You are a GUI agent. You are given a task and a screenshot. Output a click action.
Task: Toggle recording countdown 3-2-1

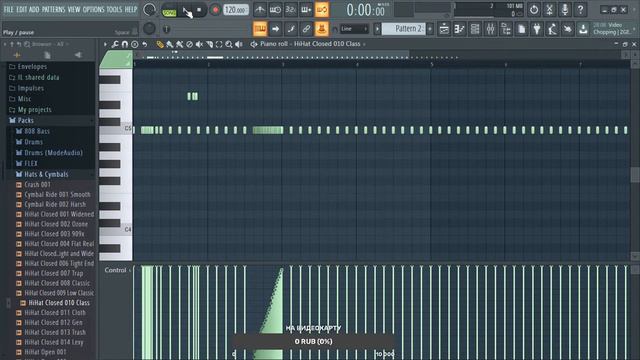[x=291, y=9]
